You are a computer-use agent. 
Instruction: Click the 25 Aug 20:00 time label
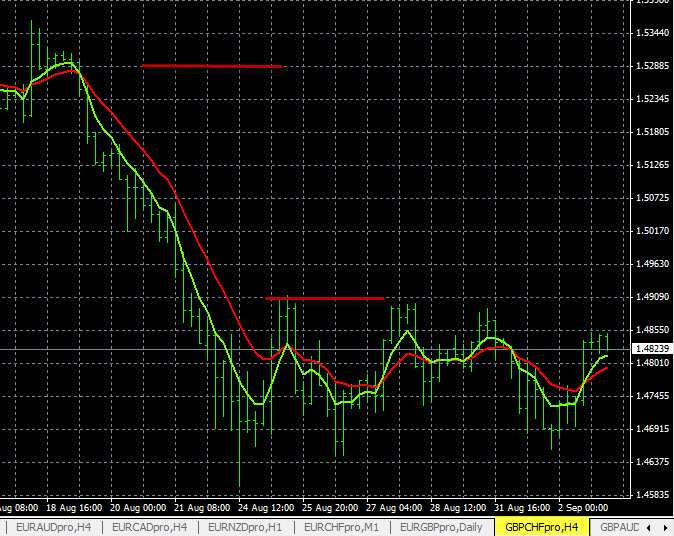coord(330,508)
